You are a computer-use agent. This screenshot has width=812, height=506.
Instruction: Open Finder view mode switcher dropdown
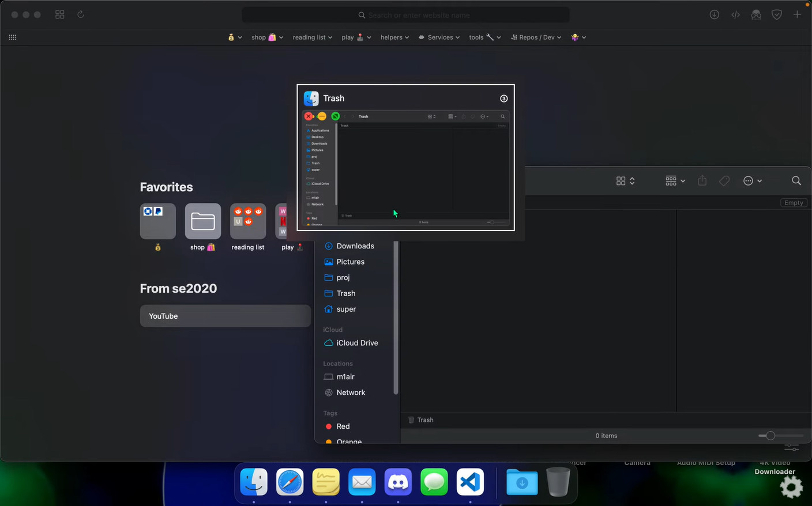coord(626,181)
